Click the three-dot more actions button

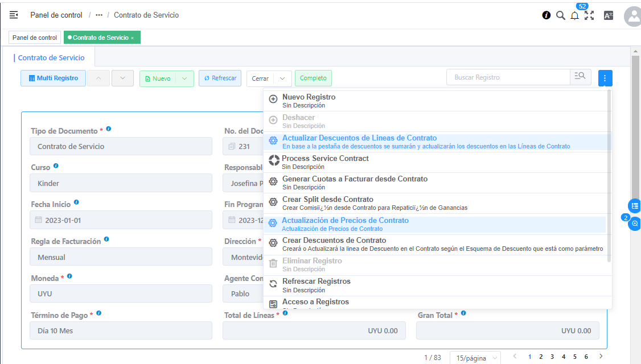605,78
